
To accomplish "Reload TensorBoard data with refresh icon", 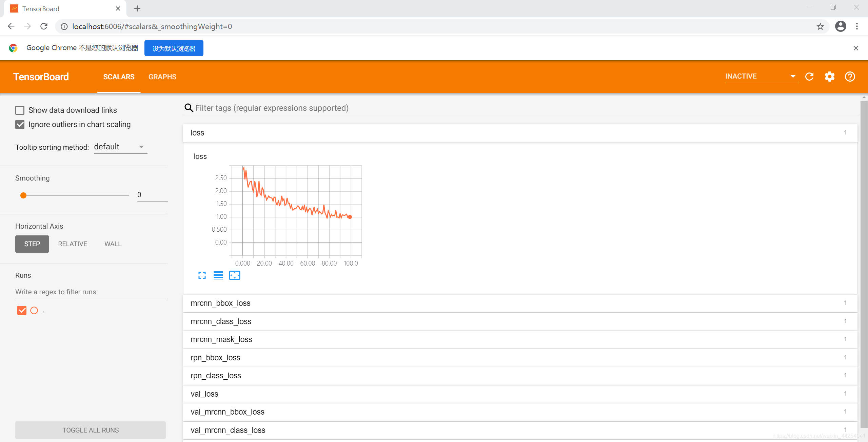I will point(809,77).
